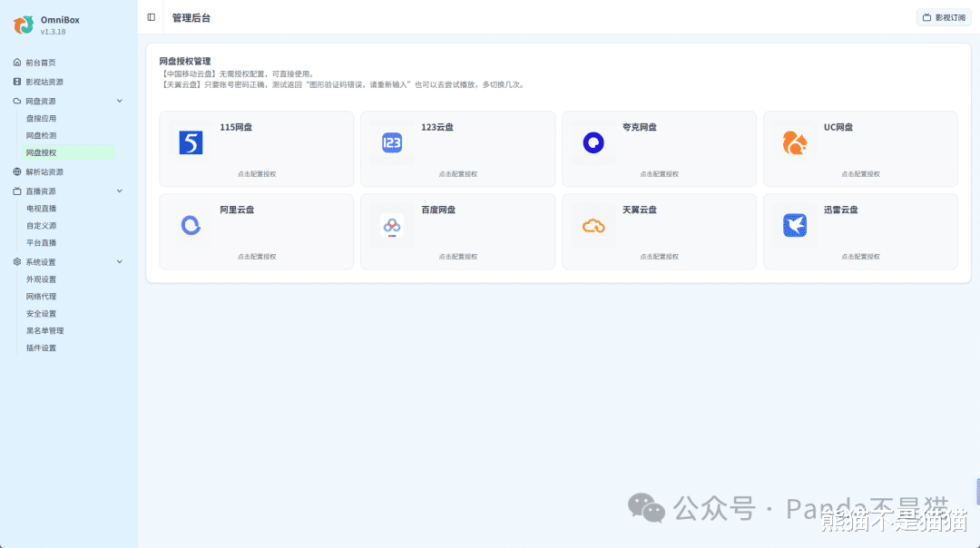Click the 管理后台 header title
This screenshot has width=980, height=548.
click(191, 18)
